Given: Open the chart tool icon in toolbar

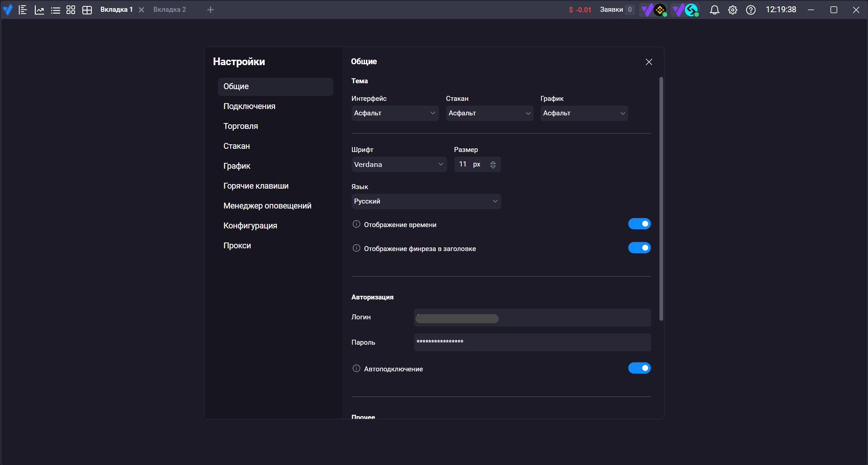Looking at the screenshot, I should coord(39,9).
